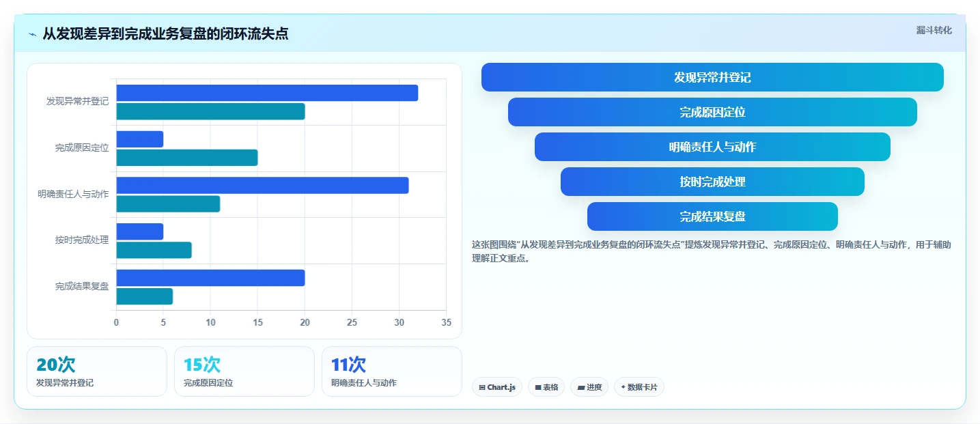The height and width of the screenshot is (424, 980).
Task: Select funnel stage 明确责任人与动作
Action: click(712, 147)
